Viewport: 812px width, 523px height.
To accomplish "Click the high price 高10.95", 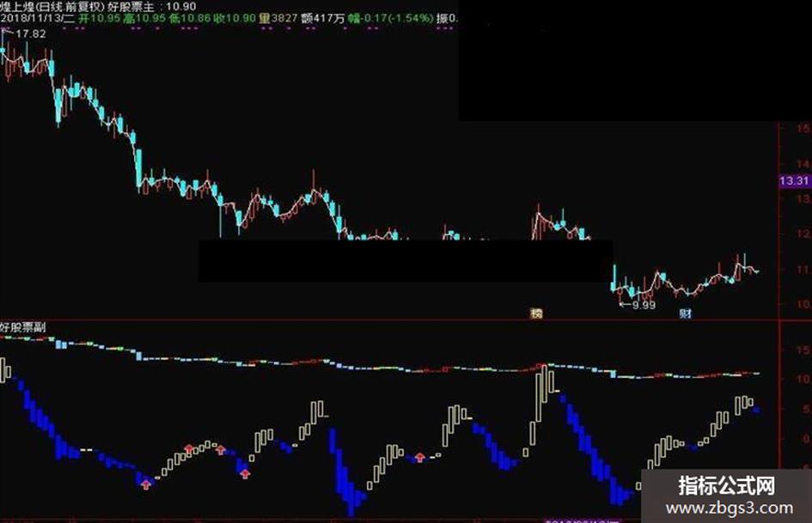I will [144, 18].
